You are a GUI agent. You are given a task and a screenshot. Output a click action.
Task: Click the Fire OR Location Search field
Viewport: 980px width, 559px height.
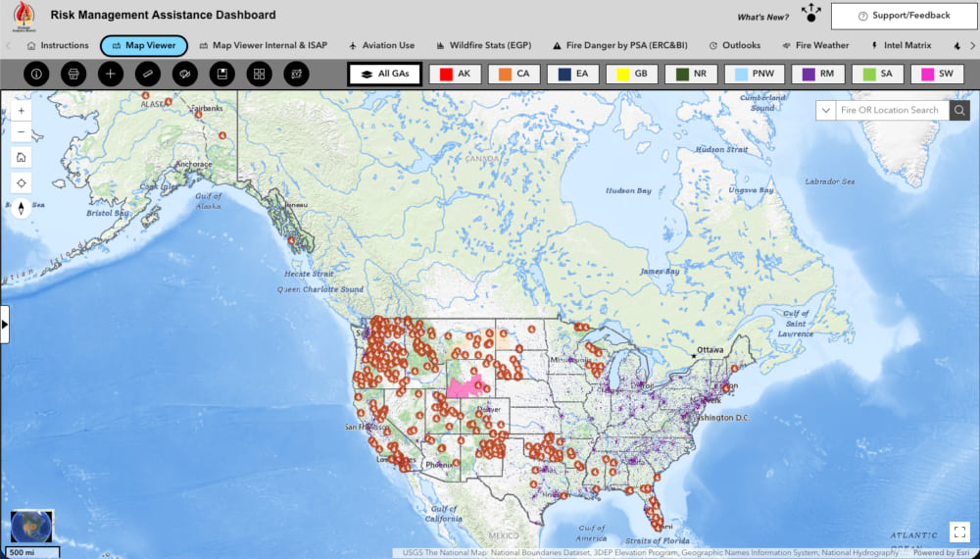click(892, 111)
